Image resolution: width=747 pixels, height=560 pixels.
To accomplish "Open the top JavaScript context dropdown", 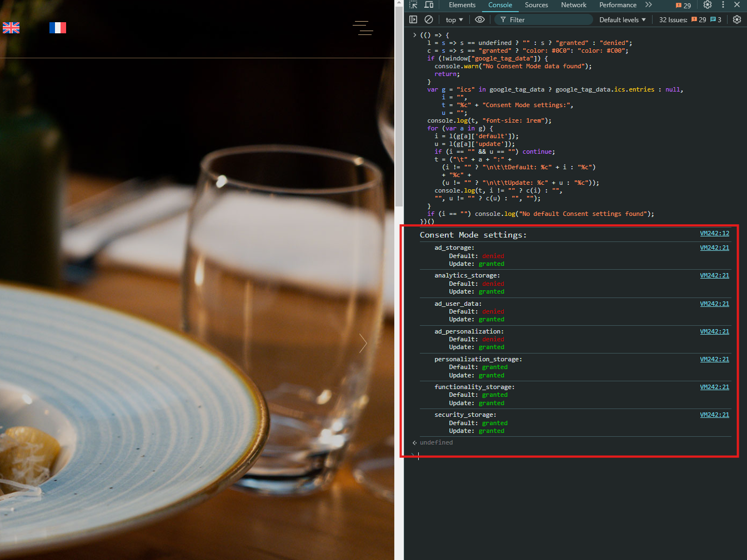I will (x=454, y=20).
